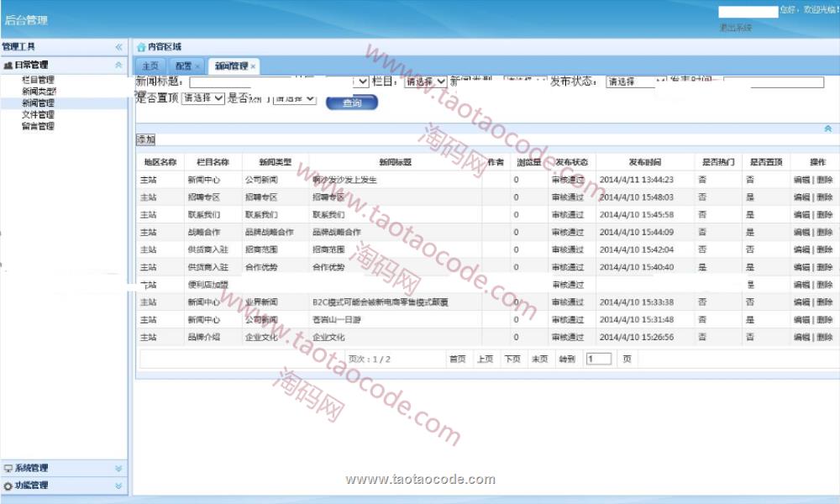The width and height of the screenshot is (840, 504).
Task: Open the 栏目 dropdown filter
Action: click(x=425, y=81)
